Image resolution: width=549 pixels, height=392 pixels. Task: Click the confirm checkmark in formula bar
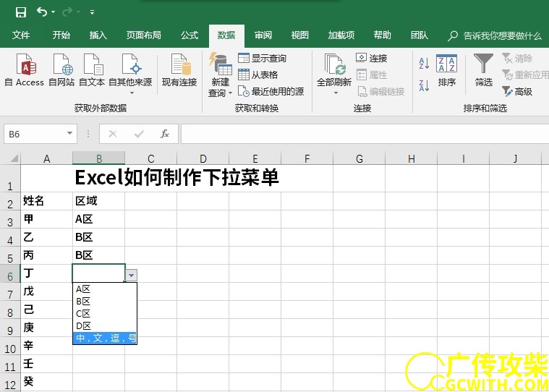click(139, 134)
